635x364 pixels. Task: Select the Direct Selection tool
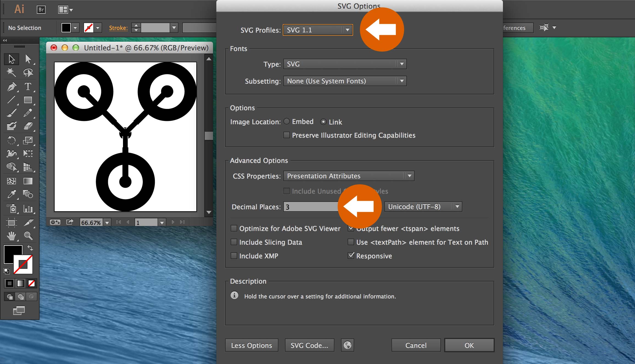tap(28, 59)
